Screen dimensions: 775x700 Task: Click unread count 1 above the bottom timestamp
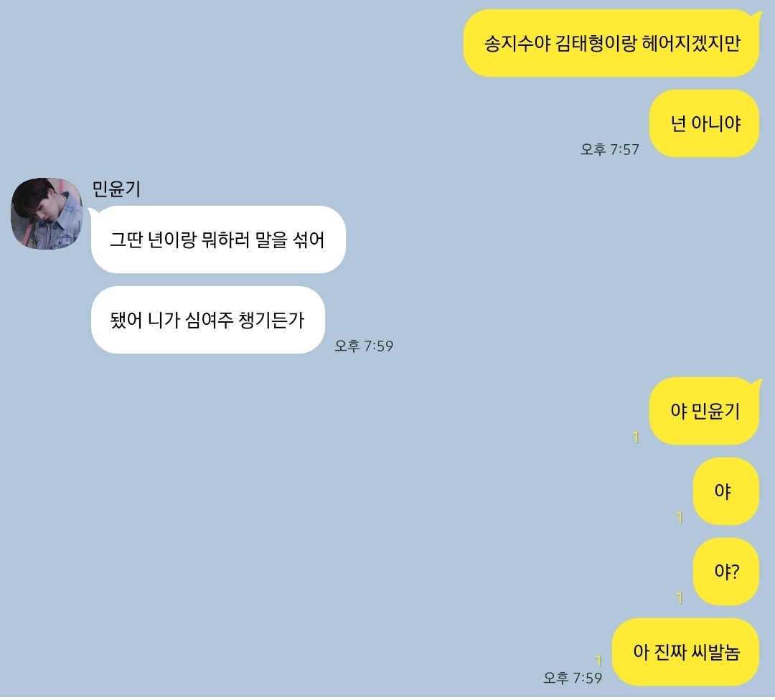598,661
